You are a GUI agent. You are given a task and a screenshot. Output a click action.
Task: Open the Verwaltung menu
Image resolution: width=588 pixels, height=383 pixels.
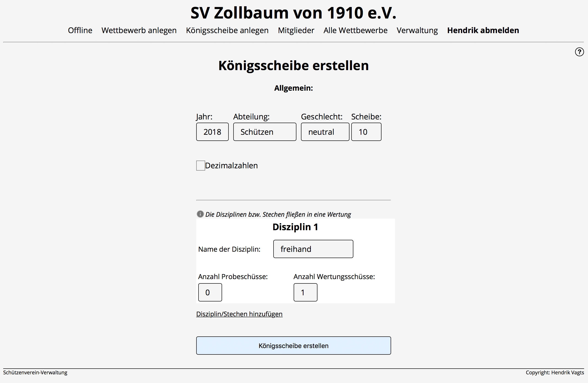coord(417,30)
